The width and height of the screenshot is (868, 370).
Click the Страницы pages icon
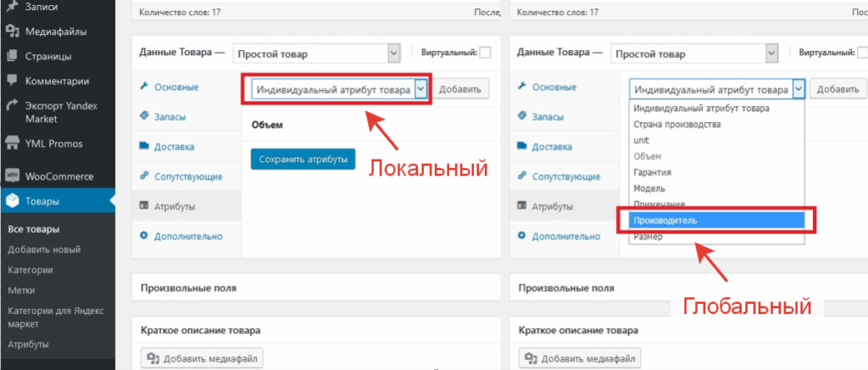[13, 57]
